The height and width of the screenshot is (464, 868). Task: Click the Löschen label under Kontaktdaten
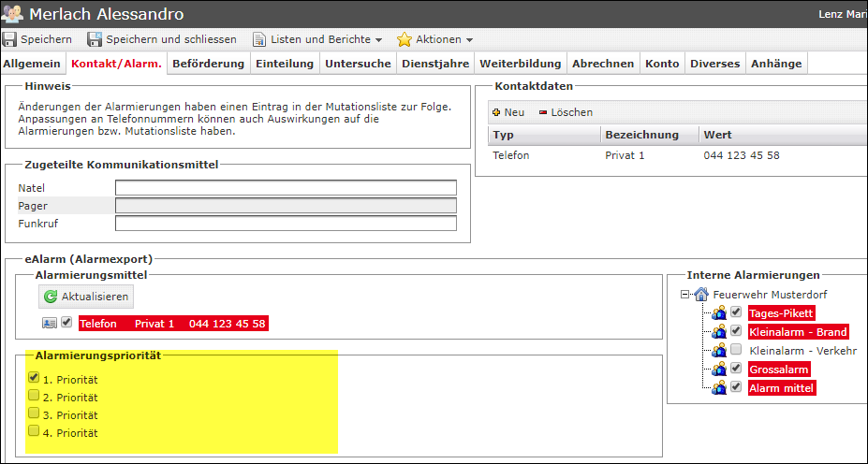pyautogui.click(x=572, y=112)
